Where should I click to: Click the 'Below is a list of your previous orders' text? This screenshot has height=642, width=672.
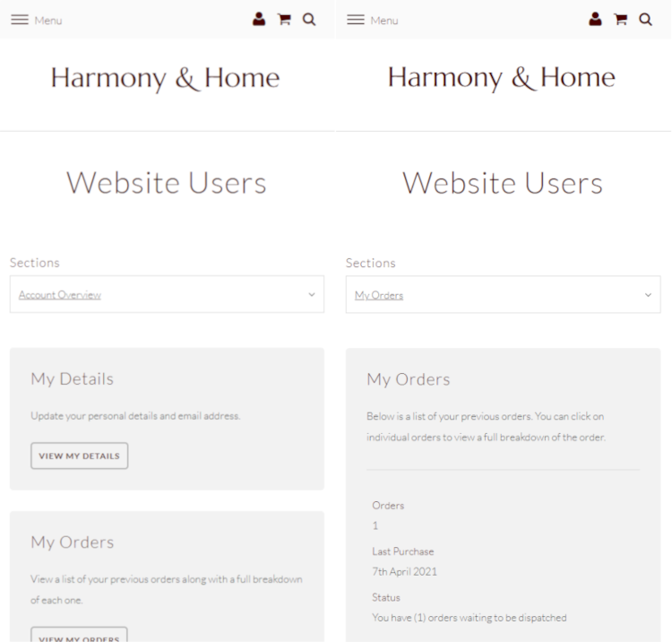pyautogui.click(x=486, y=427)
